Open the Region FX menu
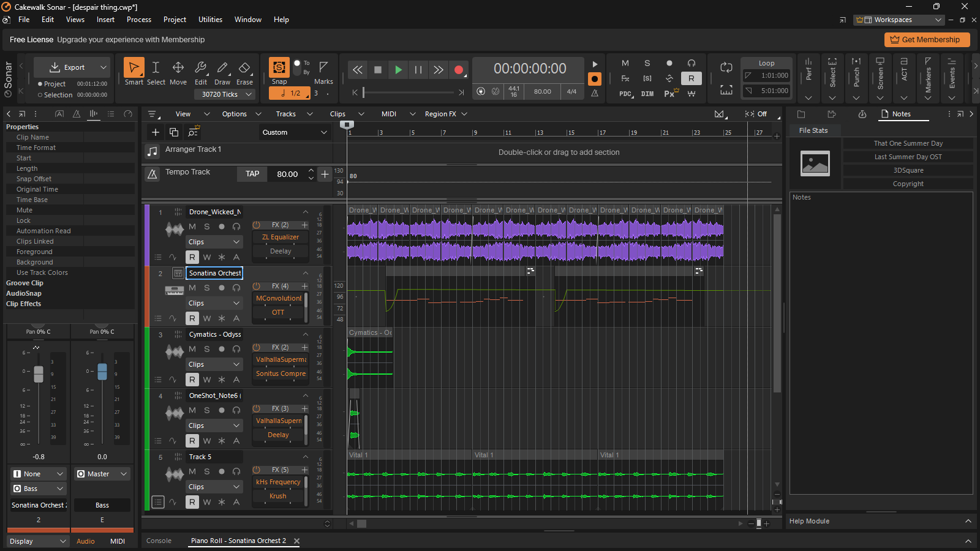 click(x=446, y=114)
